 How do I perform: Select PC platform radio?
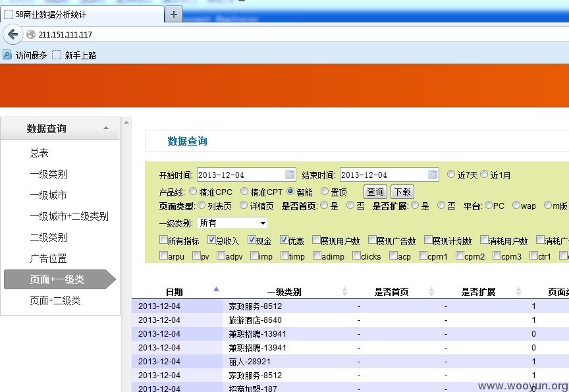[489, 205]
